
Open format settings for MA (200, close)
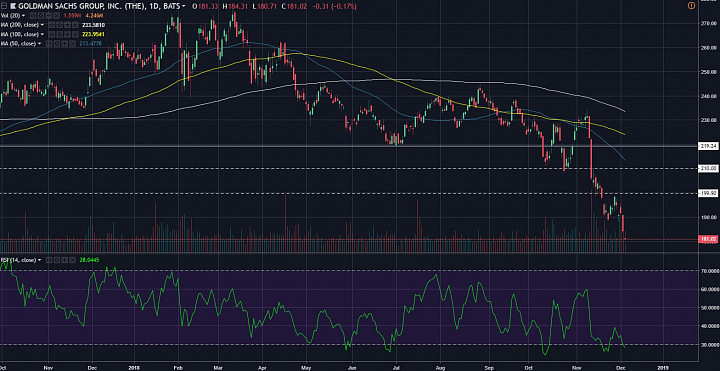[59, 25]
